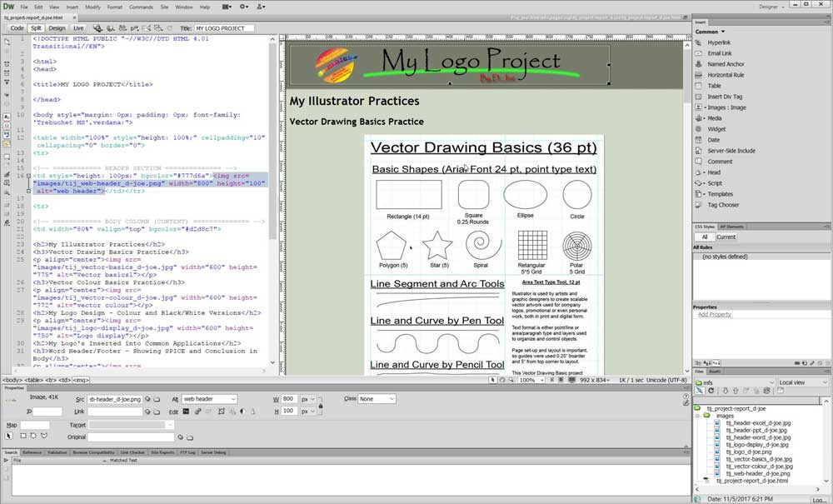Image resolution: width=833 pixels, height=504 pixels.
Task: Click the Current button in CSS Styles
Action: point(726,237)
